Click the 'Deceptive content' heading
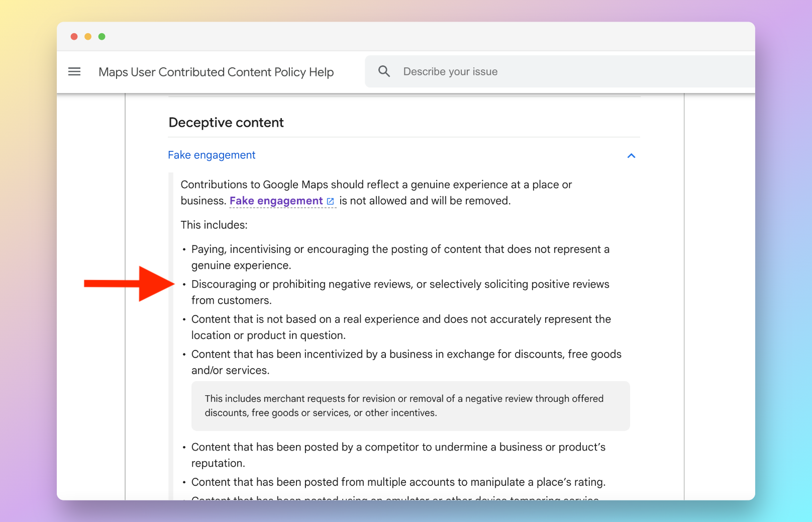This screenshot has width=812, height=522. click(226, 123)
